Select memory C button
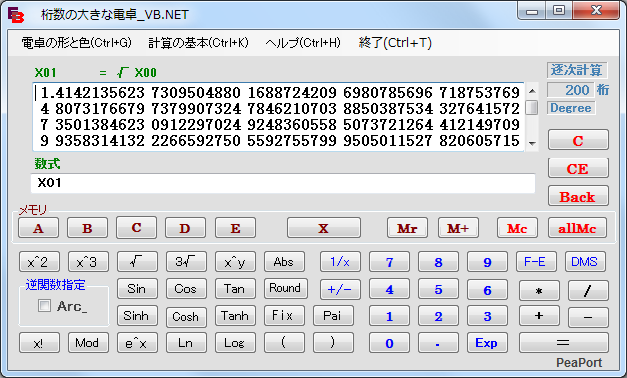This screenshot has width=627, height=378. (136, 228)
